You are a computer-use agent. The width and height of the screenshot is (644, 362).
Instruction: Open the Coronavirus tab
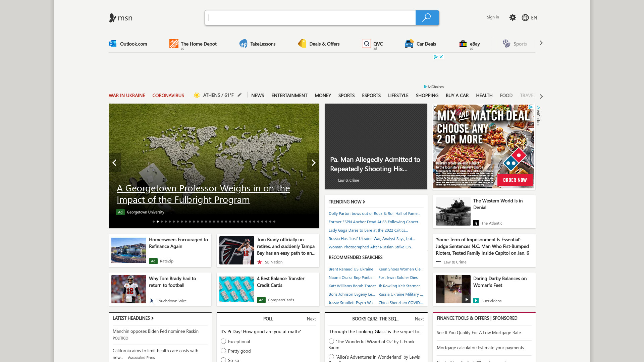168,96
